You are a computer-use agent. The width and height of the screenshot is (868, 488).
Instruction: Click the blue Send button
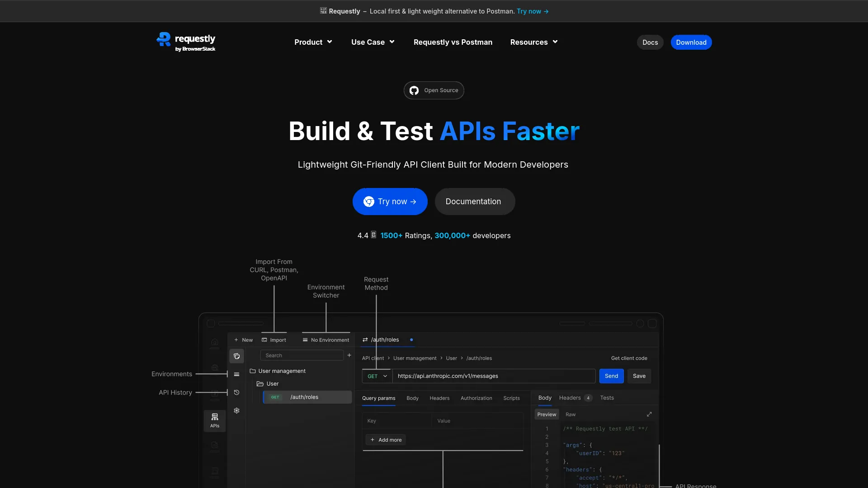[611, 376]
